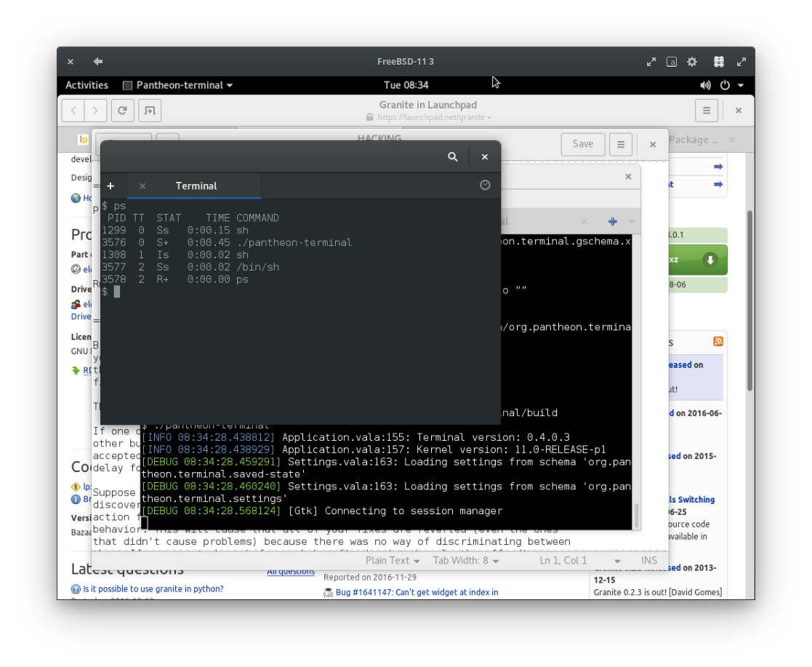812x667 pixels.
Task: Open the clock Tue 08:34 calendar
Action: pyautogui.click(x=406, y=85)
